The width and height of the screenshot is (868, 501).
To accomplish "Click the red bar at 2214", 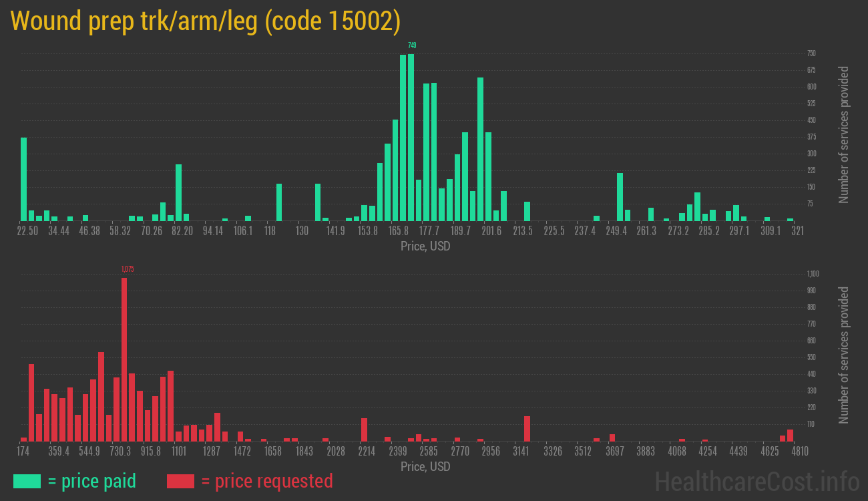I will pyautogui.click(x=364, y=430).
